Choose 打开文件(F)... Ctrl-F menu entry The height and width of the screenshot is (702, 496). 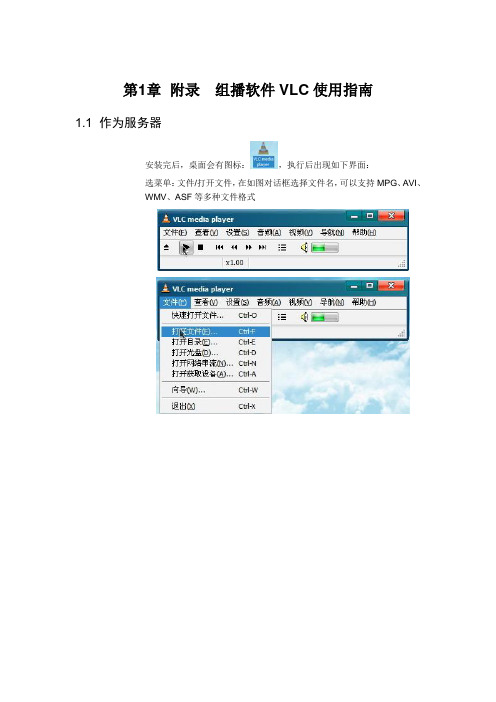tap(215, 332)
